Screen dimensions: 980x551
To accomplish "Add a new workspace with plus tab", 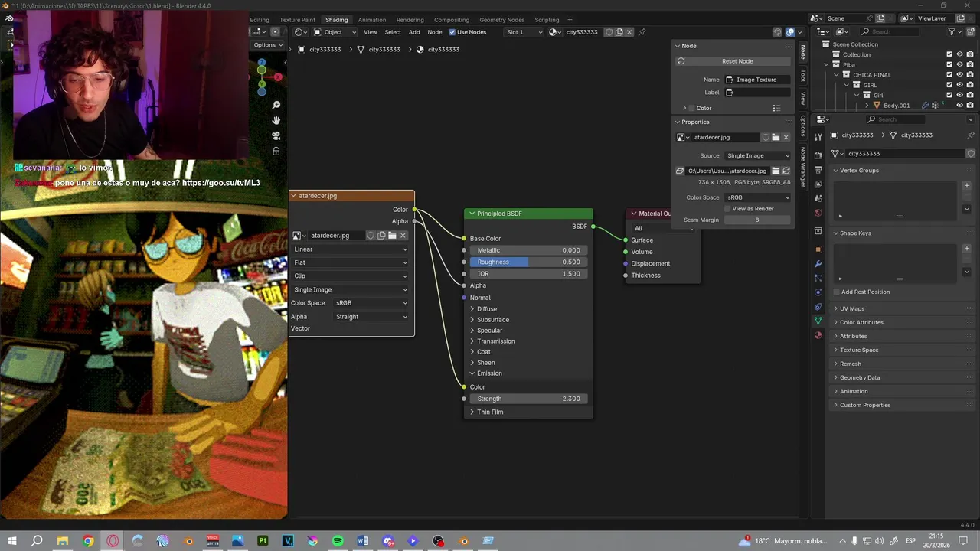I will (570, 20).
